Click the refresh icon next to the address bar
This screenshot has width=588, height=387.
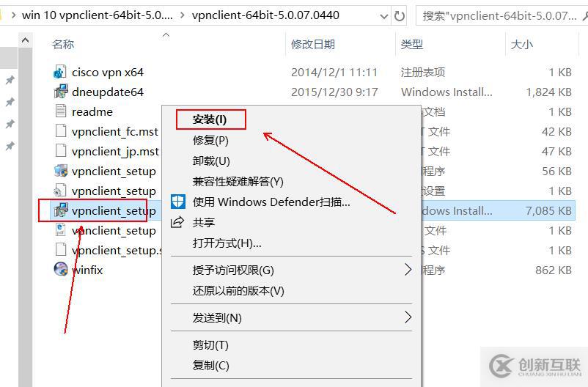coord(400,15)
